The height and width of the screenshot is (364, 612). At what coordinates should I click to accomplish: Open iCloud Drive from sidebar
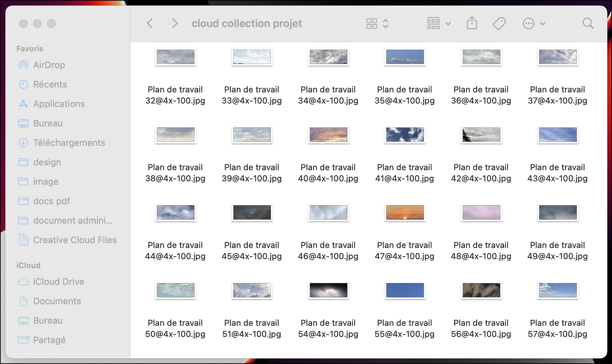[x=59, y=282]
